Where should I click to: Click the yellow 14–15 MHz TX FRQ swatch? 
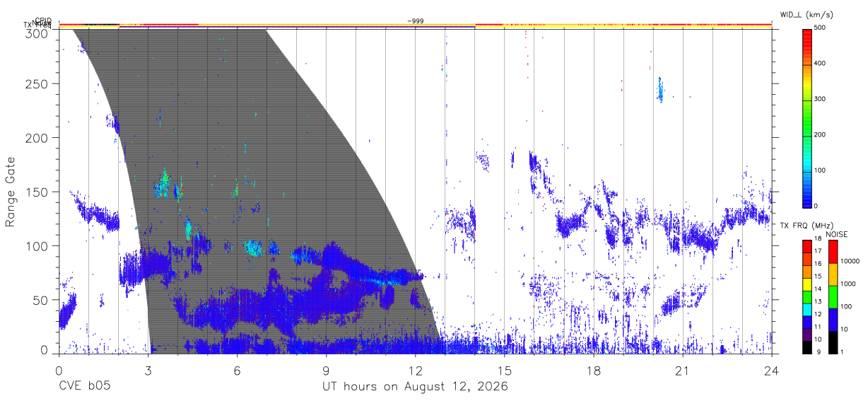(807, 284)
